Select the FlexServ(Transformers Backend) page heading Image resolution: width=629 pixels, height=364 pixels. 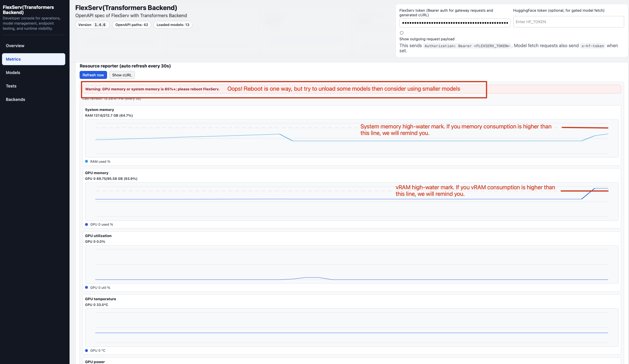coord(126,8)
